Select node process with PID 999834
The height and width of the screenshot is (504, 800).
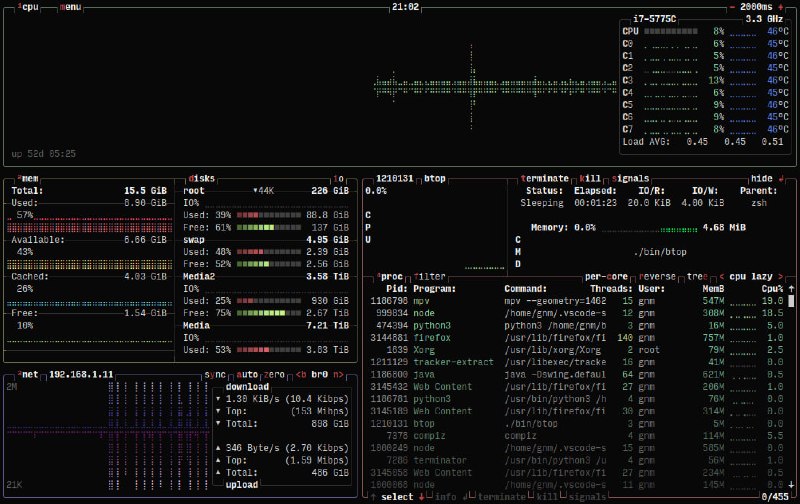[x=577, y=313]
